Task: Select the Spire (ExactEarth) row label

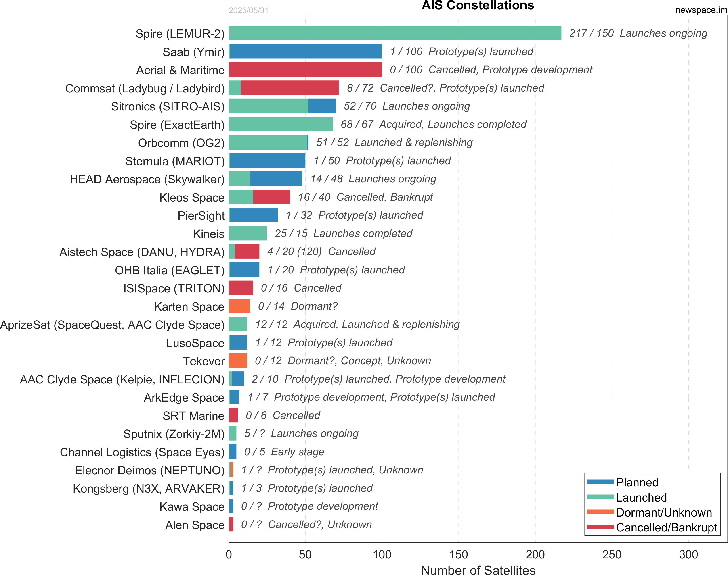Action: (177, 125)
